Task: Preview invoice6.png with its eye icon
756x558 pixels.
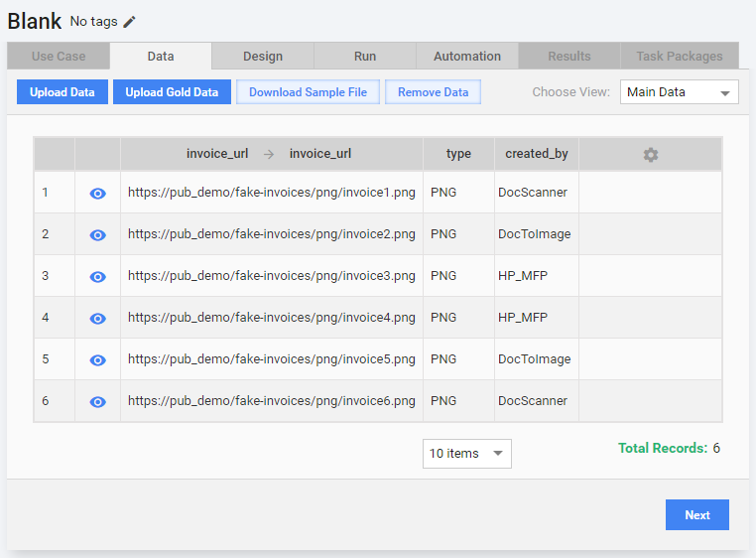Action: [x=98, y=402]
